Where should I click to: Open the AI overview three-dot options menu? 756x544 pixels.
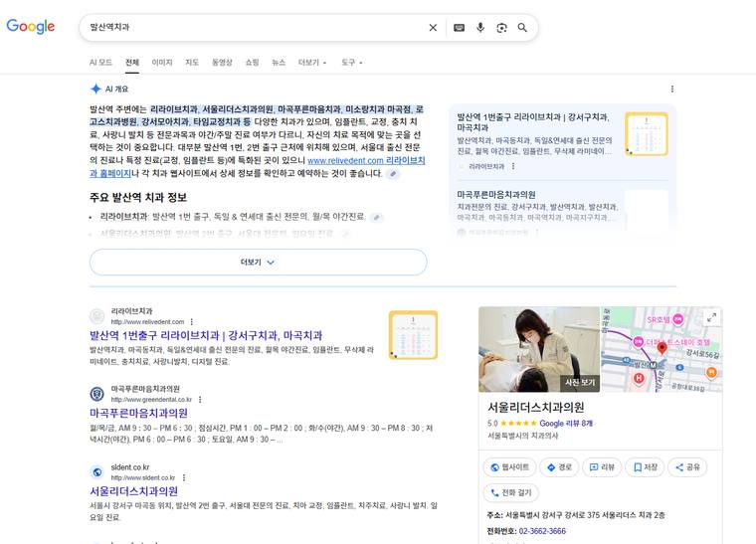pos(672,89)
